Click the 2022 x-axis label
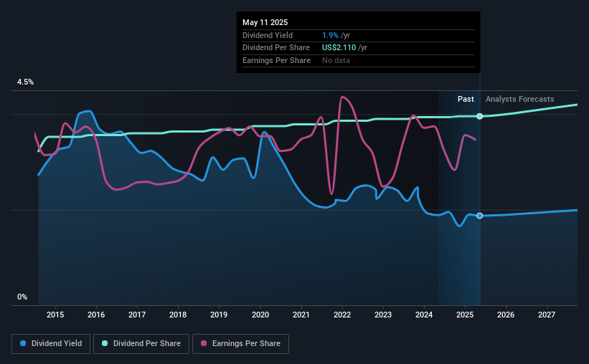 coord(342,315)
